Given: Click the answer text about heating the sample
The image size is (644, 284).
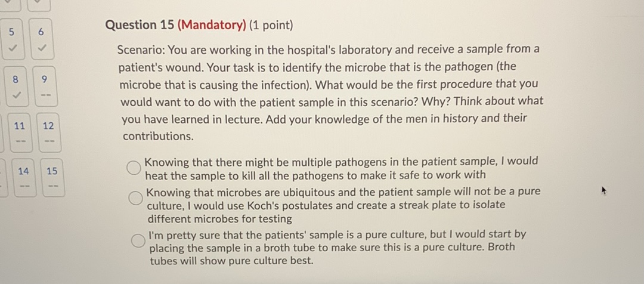Looking at the screenshot, I should 340,168.
